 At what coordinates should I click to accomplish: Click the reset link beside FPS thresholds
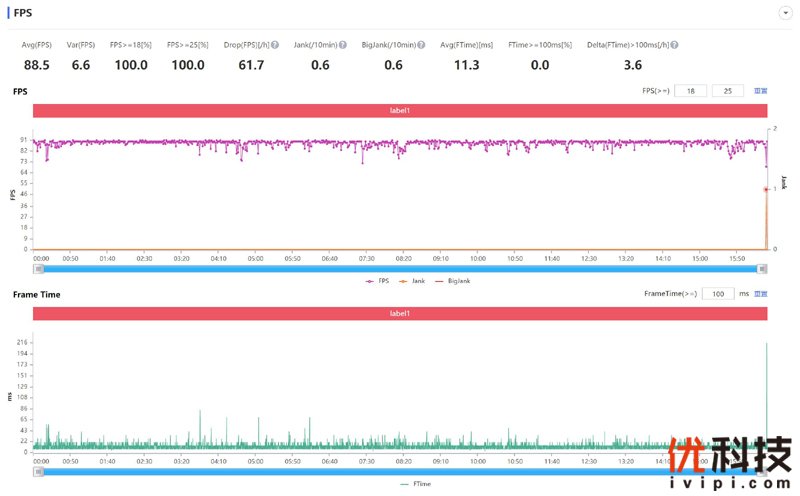pyautogui.click(x=761, y=91)
